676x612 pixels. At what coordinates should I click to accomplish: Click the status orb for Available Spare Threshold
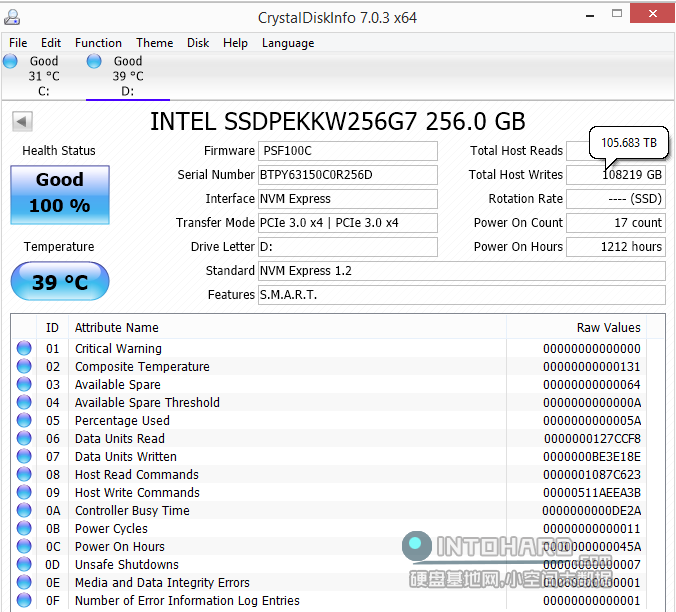24,402
